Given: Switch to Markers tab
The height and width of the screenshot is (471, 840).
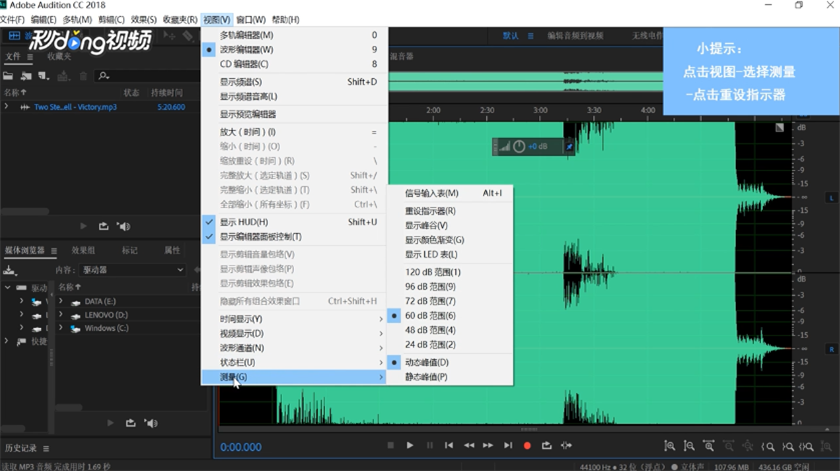Looking at the screenshot, I should tap(130, 250).
